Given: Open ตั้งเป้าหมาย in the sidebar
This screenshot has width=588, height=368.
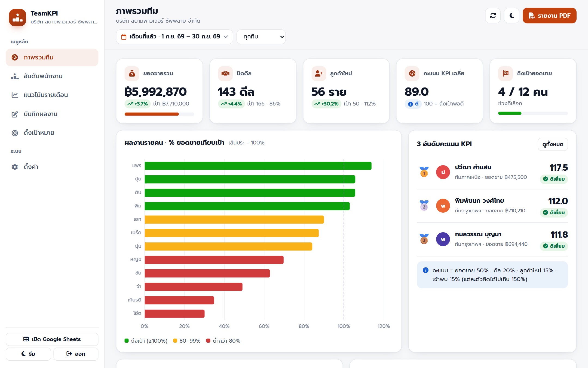Looking at the screenshot, I should 52,133.
